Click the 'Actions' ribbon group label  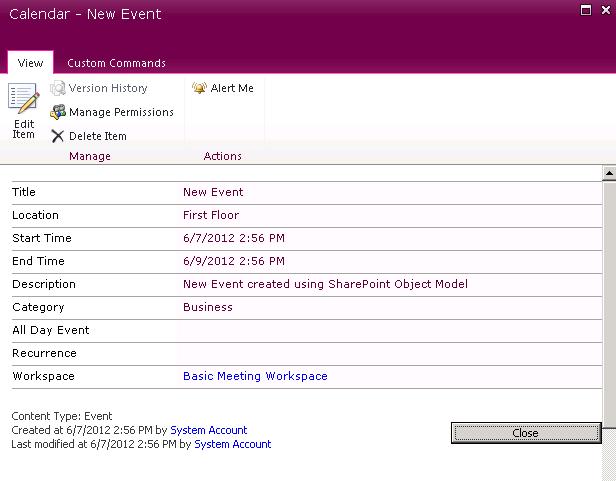click(x=222, y=156)
